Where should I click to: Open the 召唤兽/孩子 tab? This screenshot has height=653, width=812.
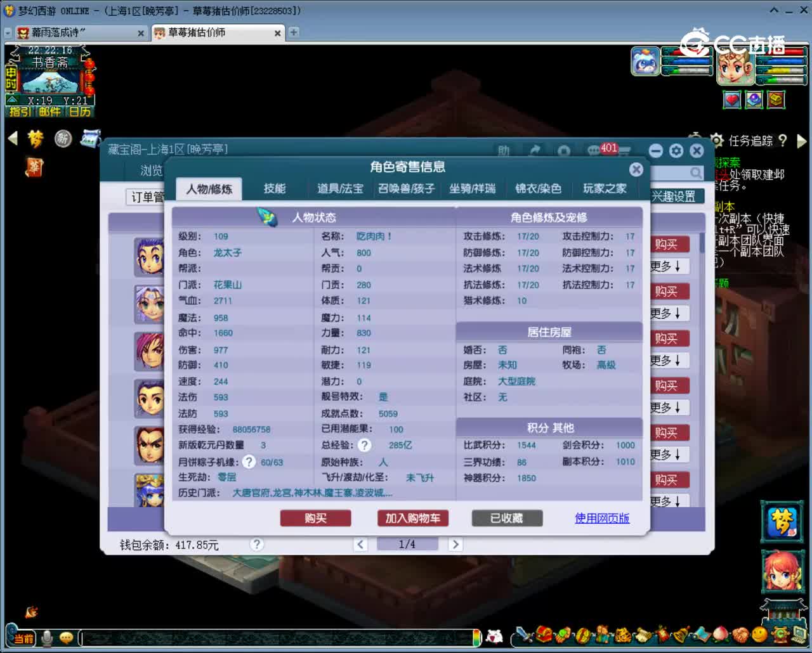(407, 189)
